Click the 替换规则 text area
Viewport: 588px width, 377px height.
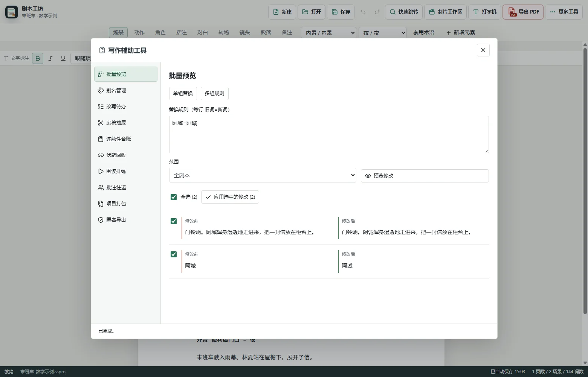tap(329, 135)
